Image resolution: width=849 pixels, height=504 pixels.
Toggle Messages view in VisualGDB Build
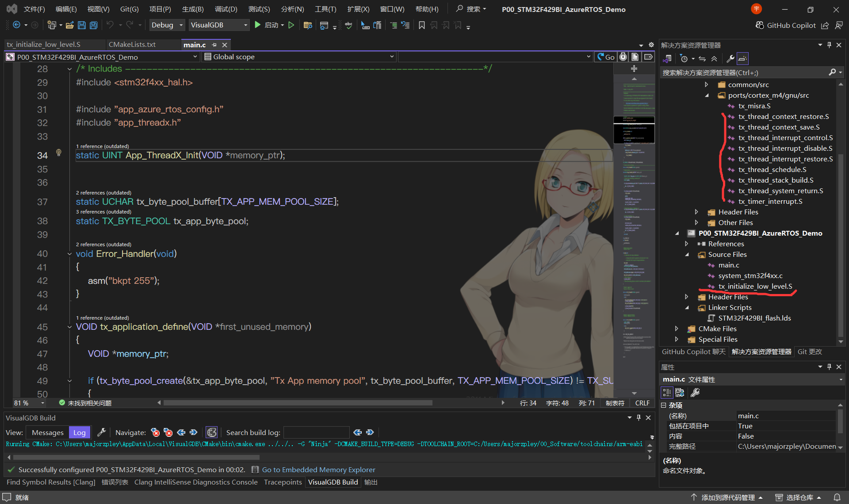(x=48, y=432)
